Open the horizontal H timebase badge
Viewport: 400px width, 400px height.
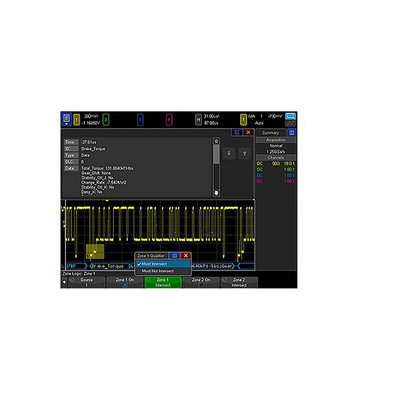click(198, 119)
